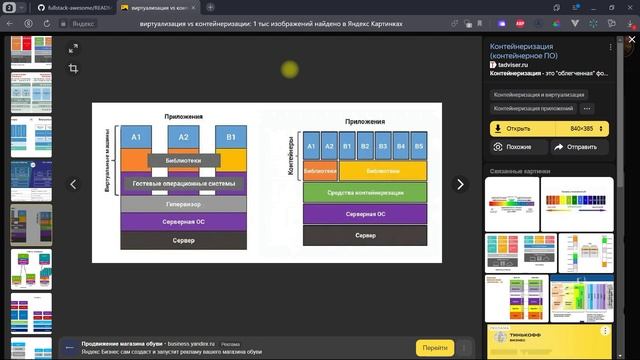Open the browser downloads icon

631,24
